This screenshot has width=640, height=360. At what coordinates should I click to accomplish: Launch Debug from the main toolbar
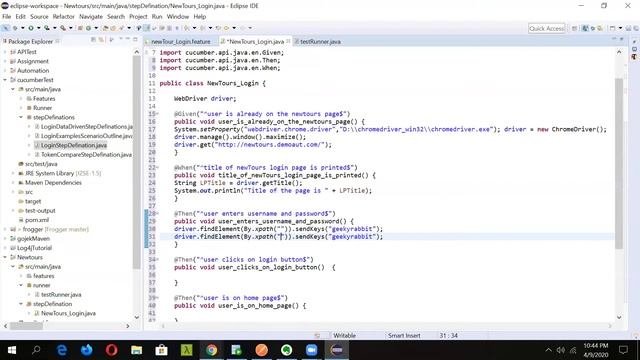point(15,28)
